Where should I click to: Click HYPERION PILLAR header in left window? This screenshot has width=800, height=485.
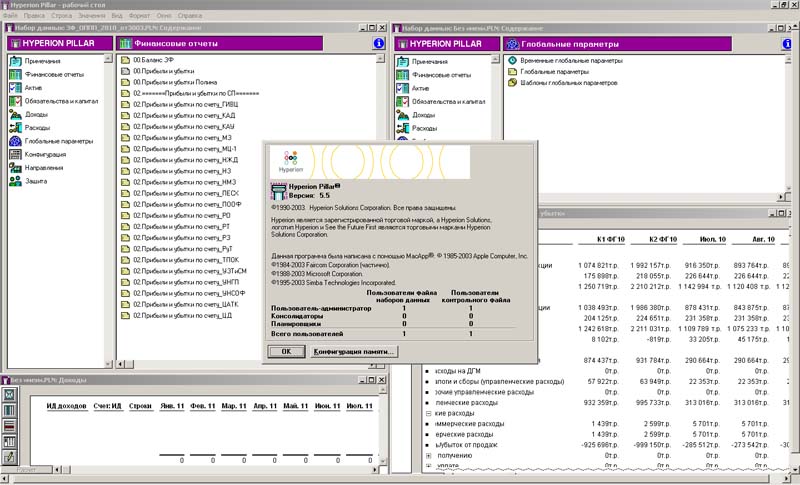click(59, 43)
